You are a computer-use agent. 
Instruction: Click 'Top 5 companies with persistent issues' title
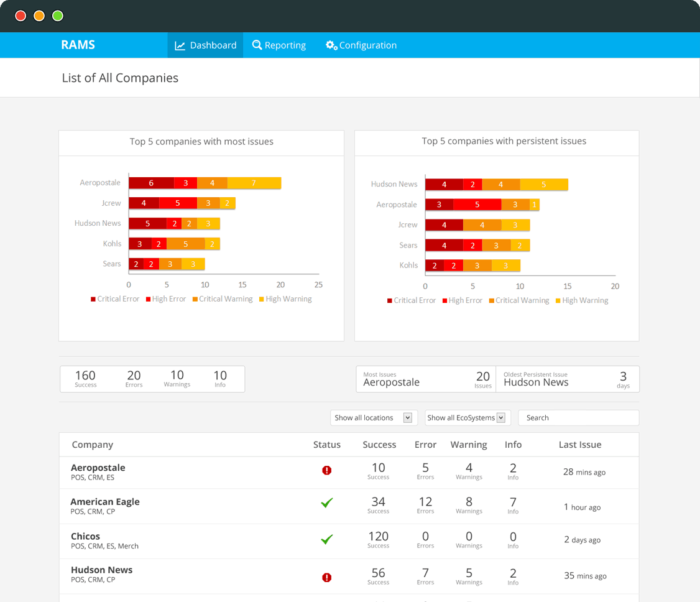(504, 141)
